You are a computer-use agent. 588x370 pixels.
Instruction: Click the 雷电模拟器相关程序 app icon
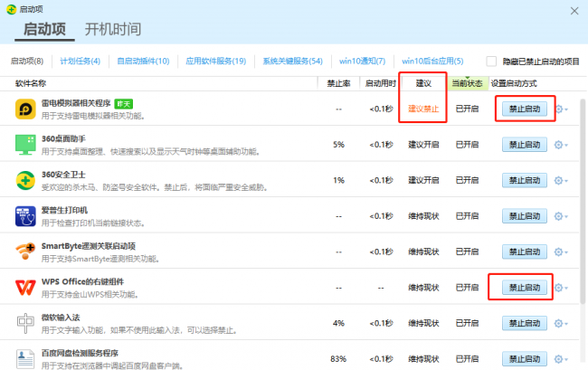pyautogui.click(x=25, y=109)
